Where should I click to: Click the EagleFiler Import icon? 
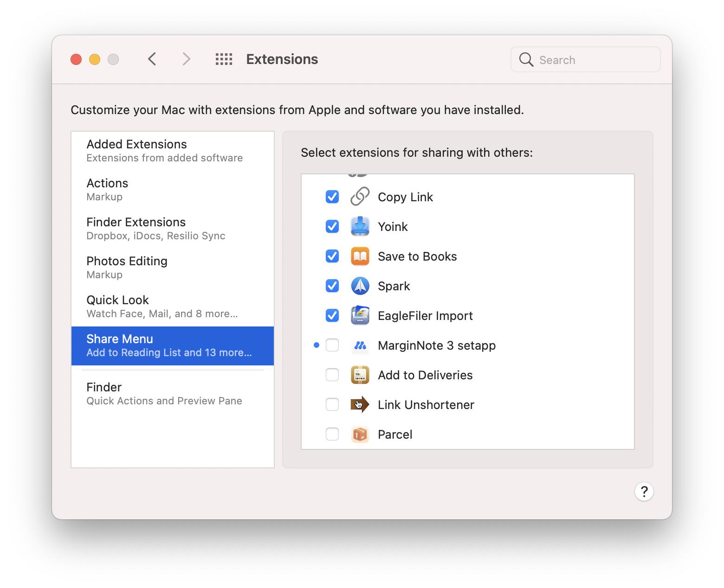pyautogui.click(x=360, y=315)
